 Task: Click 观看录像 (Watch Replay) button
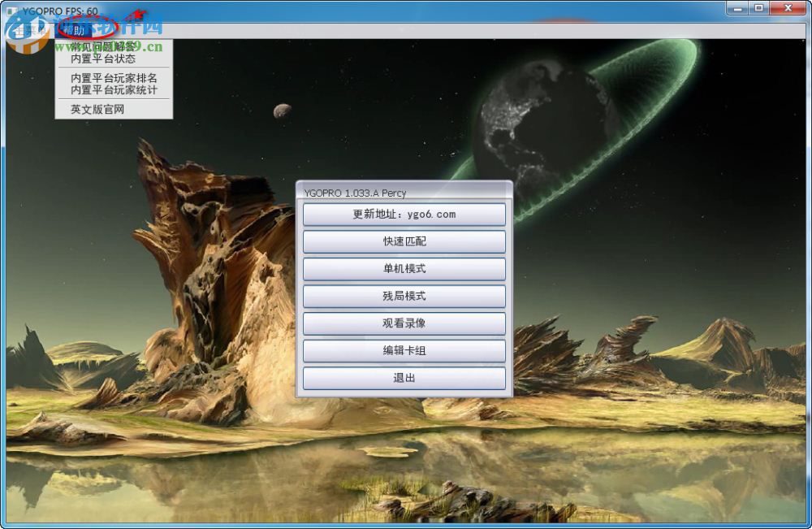(404, 323)
